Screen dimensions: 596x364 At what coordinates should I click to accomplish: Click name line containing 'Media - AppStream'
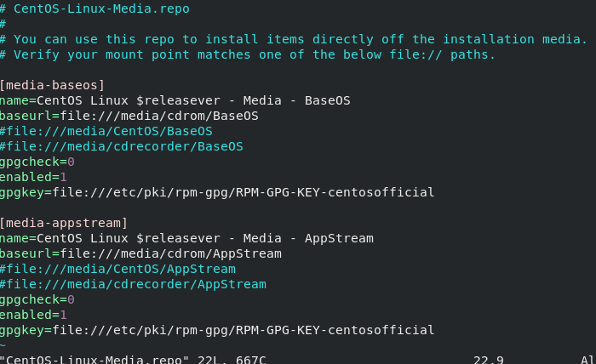pos(186,238)
